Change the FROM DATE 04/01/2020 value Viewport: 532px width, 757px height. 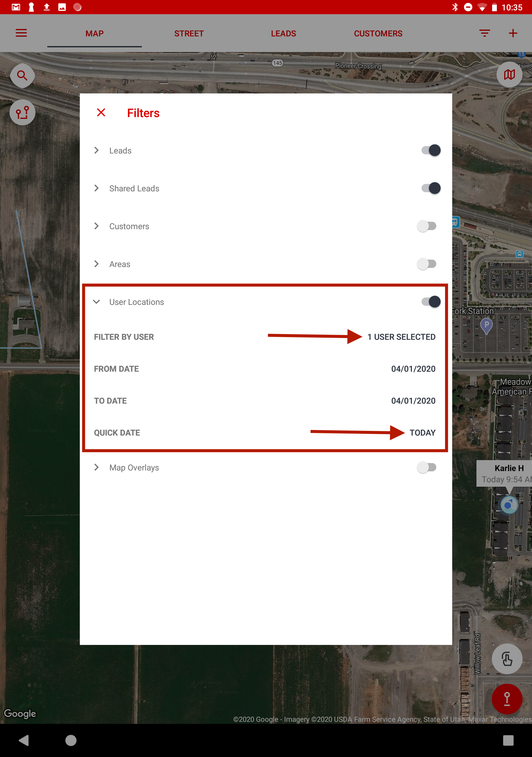coord(413,369)
